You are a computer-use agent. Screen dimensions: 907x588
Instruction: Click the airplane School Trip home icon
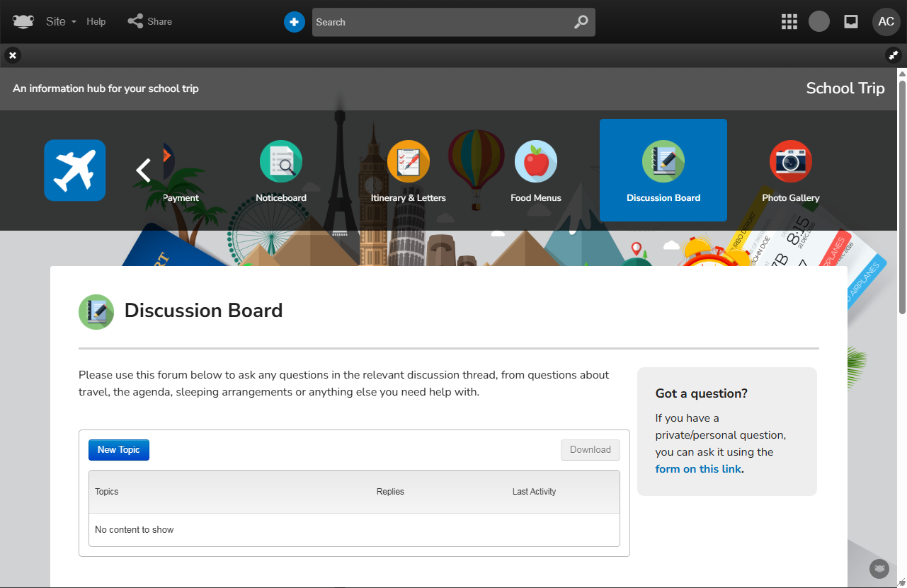[x=75, y=171]
